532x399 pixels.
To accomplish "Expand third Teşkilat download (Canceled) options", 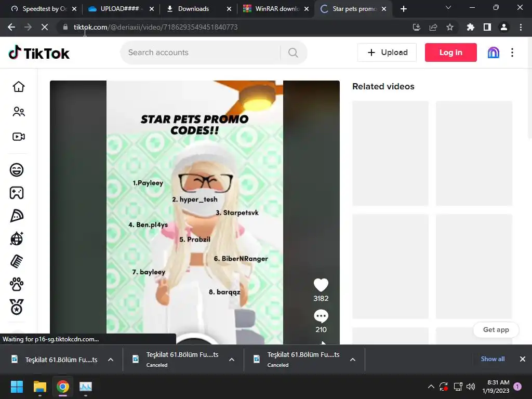I will click(353, 360).
